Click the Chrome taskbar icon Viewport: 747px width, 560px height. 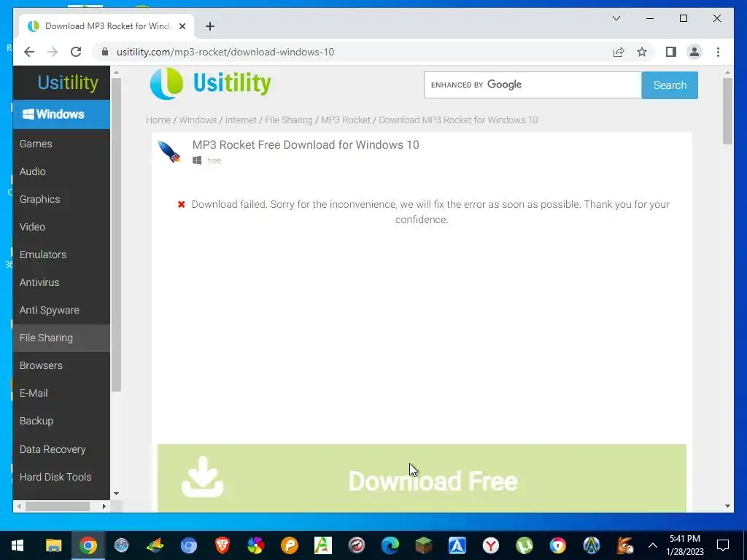pos(88,545)
